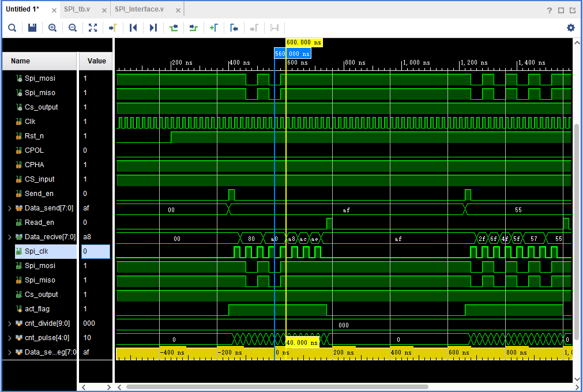The image size is (583, 392).
Task: Select the act_flag signal
Action: 37,309
